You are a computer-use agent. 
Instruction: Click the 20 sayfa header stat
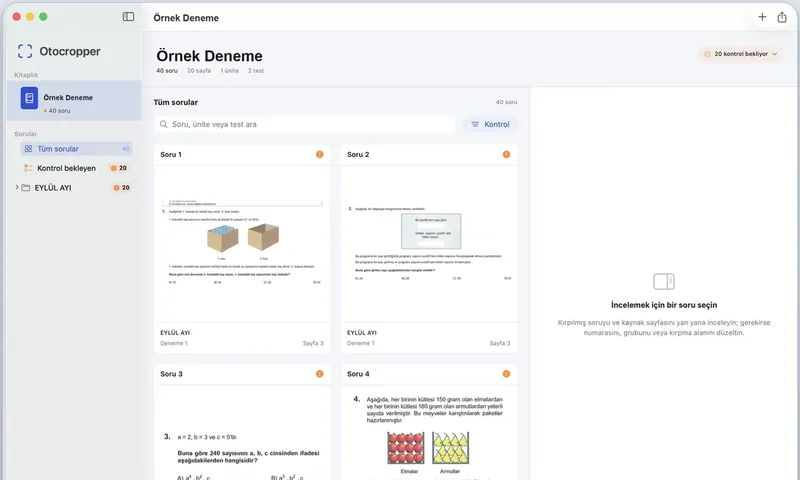pos(199,71)
